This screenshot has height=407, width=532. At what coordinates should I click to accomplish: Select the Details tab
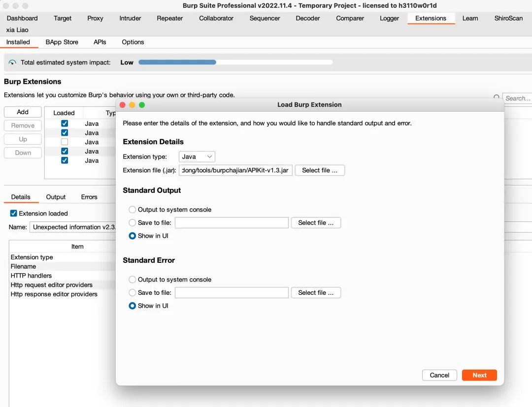click(21, 197)
